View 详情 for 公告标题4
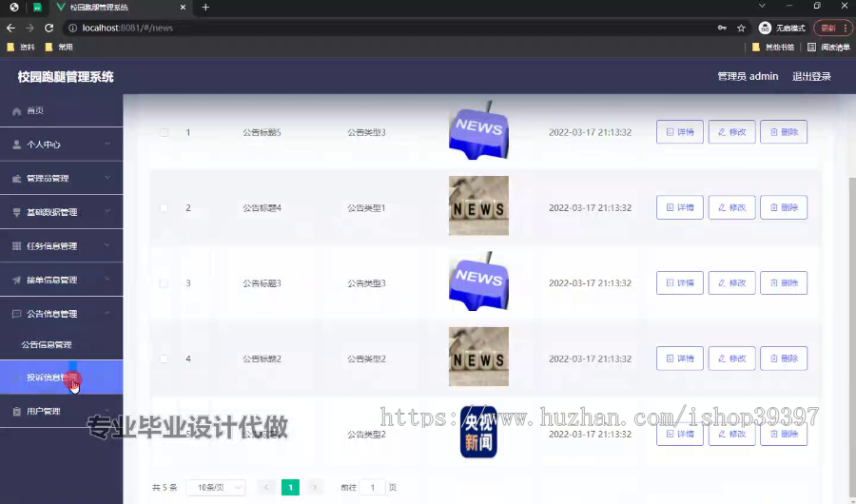Image resolution: width=856 pixels, height=504 pixels. click(680, 207)
